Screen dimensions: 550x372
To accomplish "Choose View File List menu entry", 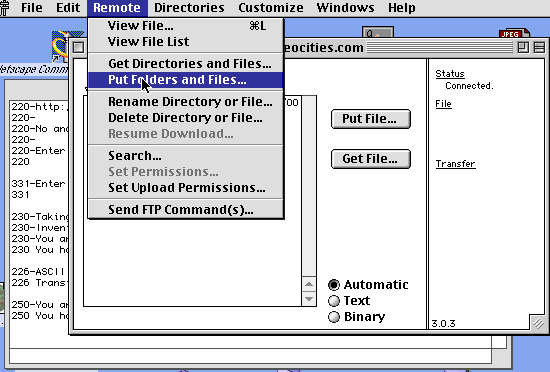I will coord(186,42).
